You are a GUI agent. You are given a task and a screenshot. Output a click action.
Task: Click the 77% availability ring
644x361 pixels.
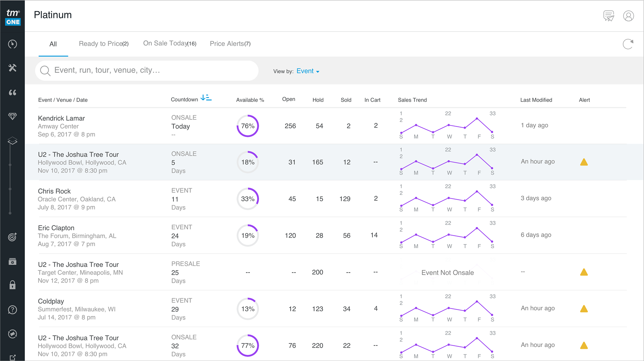[248, 346]
